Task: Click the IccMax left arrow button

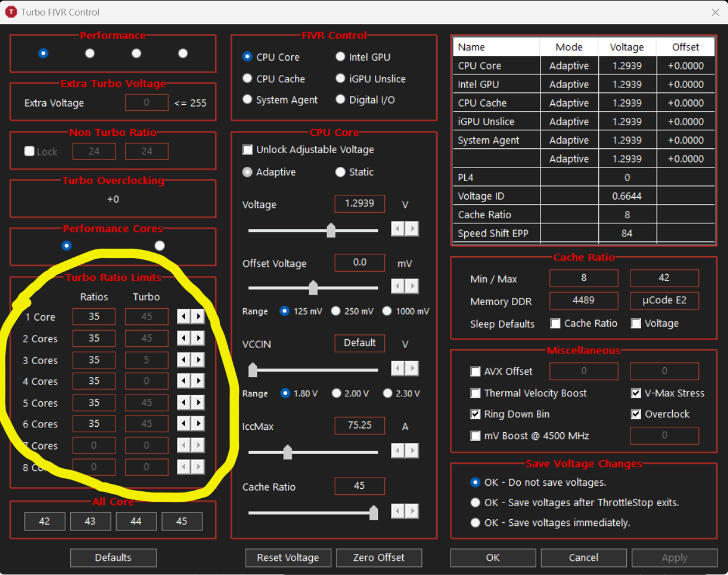Action: pyautogui.click(x=398, y=450)
